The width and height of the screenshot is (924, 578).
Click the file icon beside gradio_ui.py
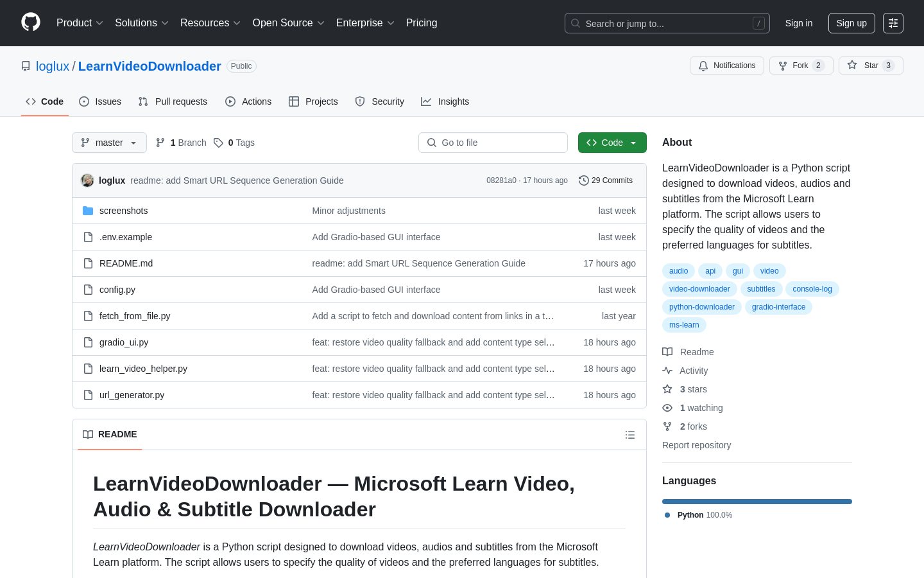coord(88,342)
